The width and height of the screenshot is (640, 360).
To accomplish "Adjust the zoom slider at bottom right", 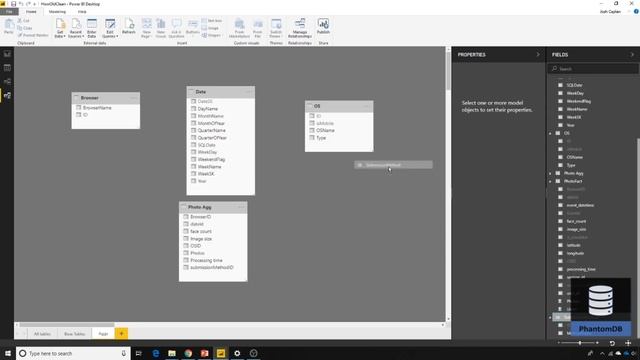I will click(580, 343).
